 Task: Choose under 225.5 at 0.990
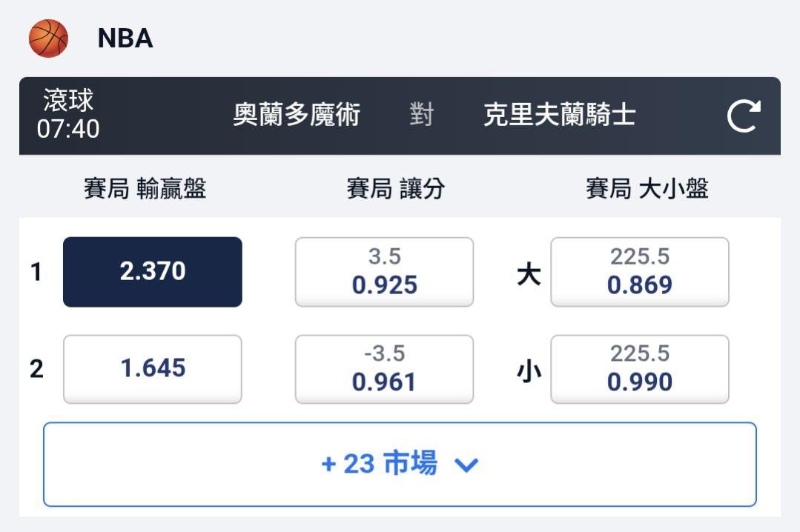639,369
